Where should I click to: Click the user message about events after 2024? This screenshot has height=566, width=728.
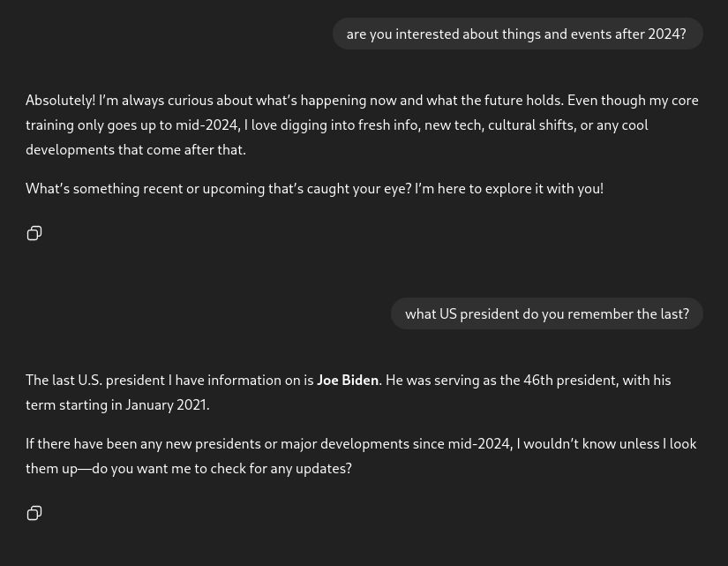pyautogui.click(x=516, y=34)
